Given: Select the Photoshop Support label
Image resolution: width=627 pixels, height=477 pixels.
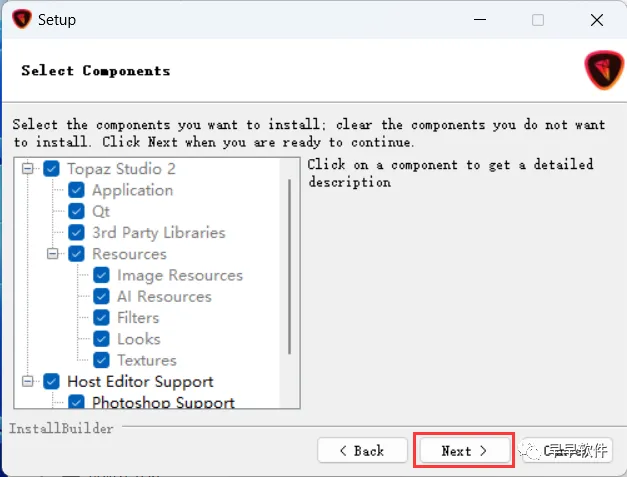Looking at the screenshot, I should coord(163,402).
